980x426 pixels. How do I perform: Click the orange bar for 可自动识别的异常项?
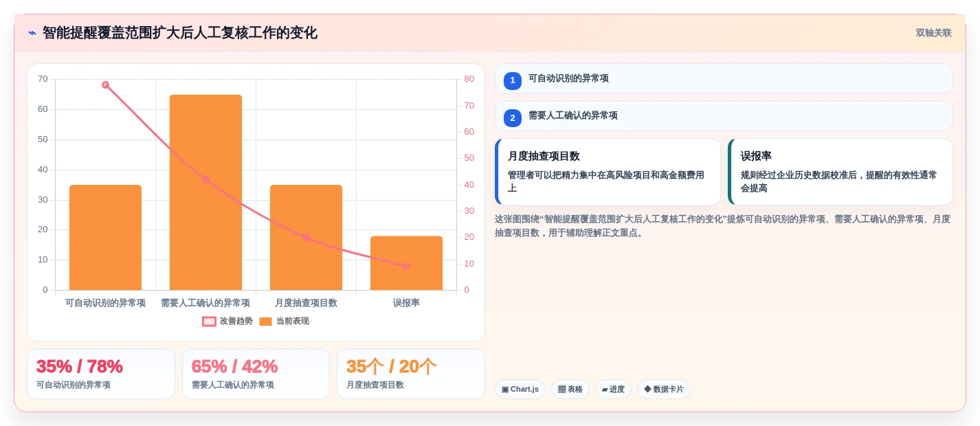pos(105,237)
